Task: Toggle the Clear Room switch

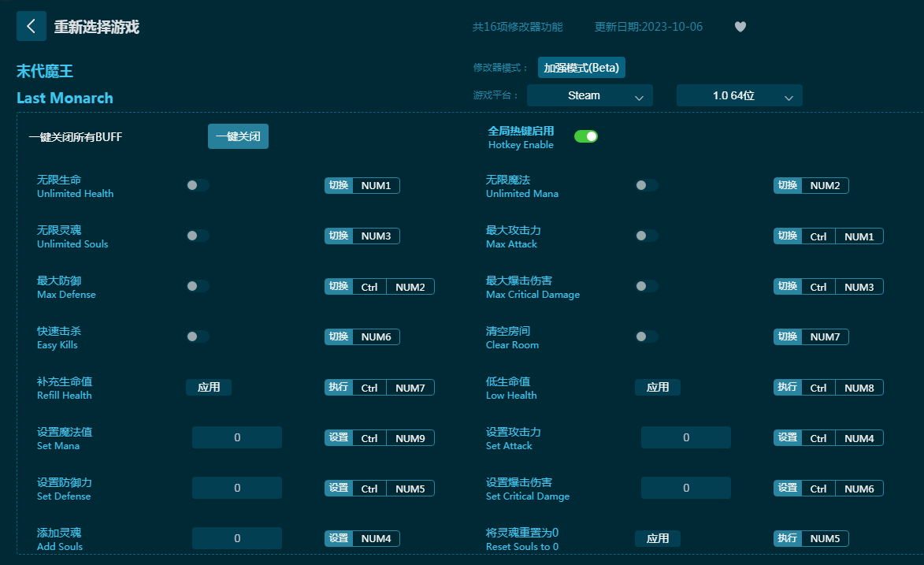Action: tap(646, 336)
